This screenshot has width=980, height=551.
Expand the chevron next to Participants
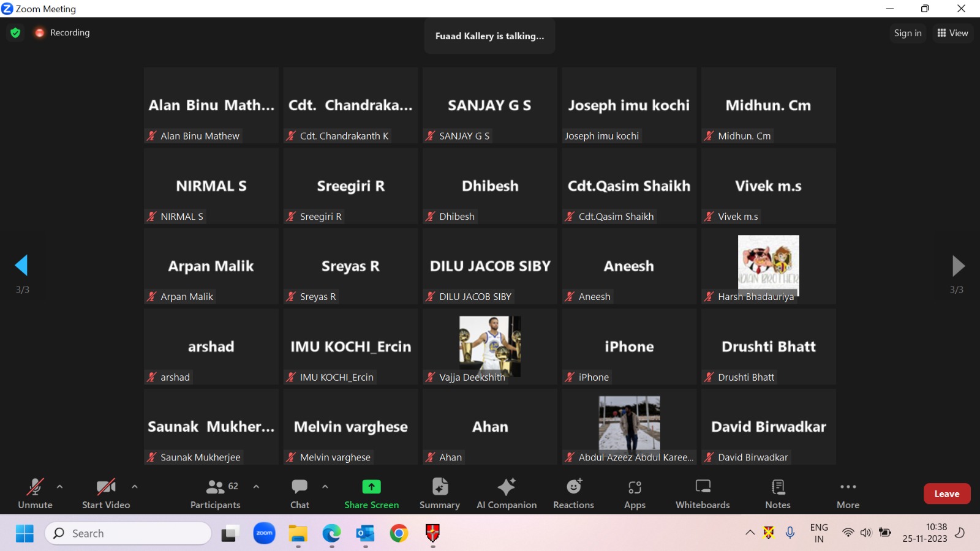tap(256, 487)
